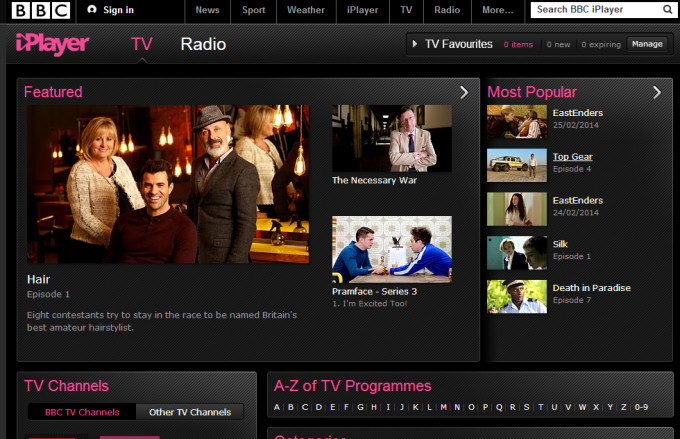Click the "I'm Excited Too!" episode subtitle
680x439 pixels.
(369, 304)
